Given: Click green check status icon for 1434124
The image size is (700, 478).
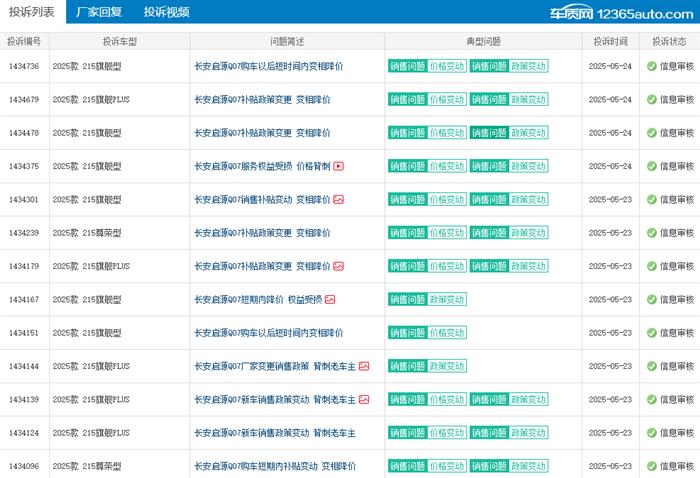Looking at the screenshot, I should point(652,432).
